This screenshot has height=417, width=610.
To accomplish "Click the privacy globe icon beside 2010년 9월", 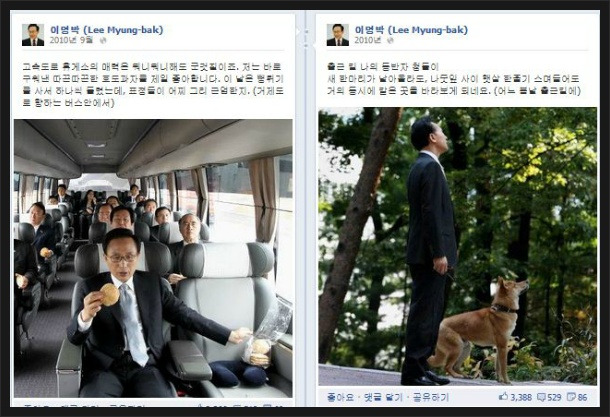I will [103, 40].
